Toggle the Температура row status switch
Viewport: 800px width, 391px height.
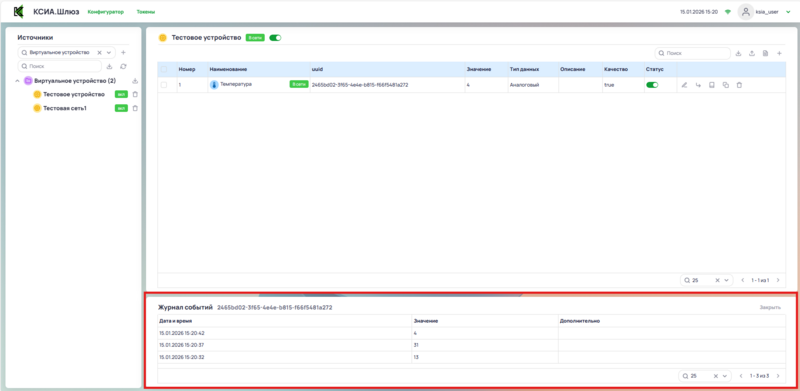[652, 85]
